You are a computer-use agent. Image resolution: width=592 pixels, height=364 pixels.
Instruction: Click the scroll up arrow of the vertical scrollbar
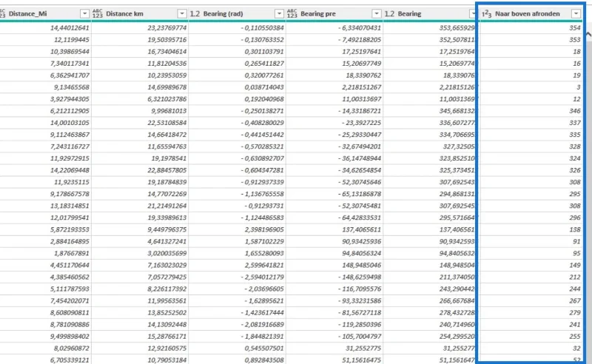click(588, 34)
